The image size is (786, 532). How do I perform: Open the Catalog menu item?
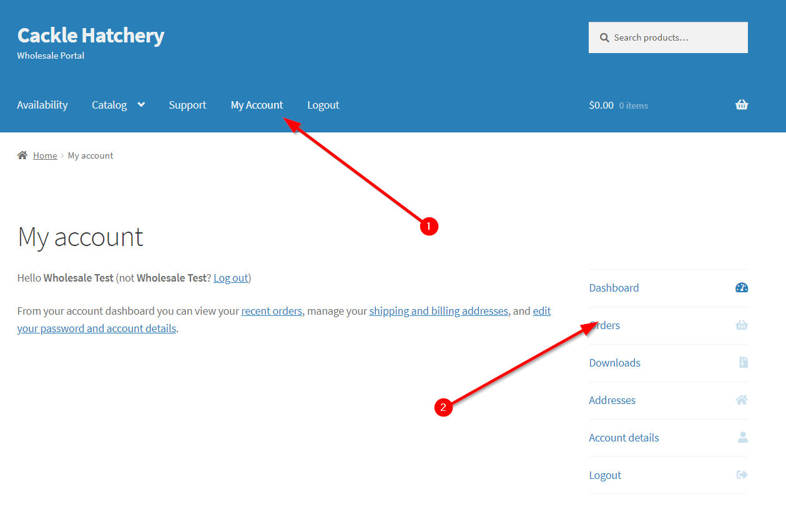coord(109,105)
